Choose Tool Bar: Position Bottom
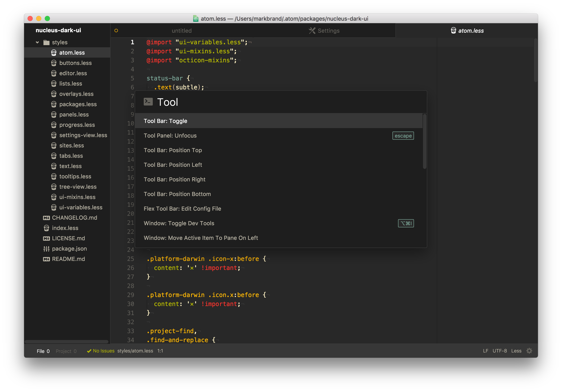The width and height of the screenshot is (562, 392). pos(279,194)
